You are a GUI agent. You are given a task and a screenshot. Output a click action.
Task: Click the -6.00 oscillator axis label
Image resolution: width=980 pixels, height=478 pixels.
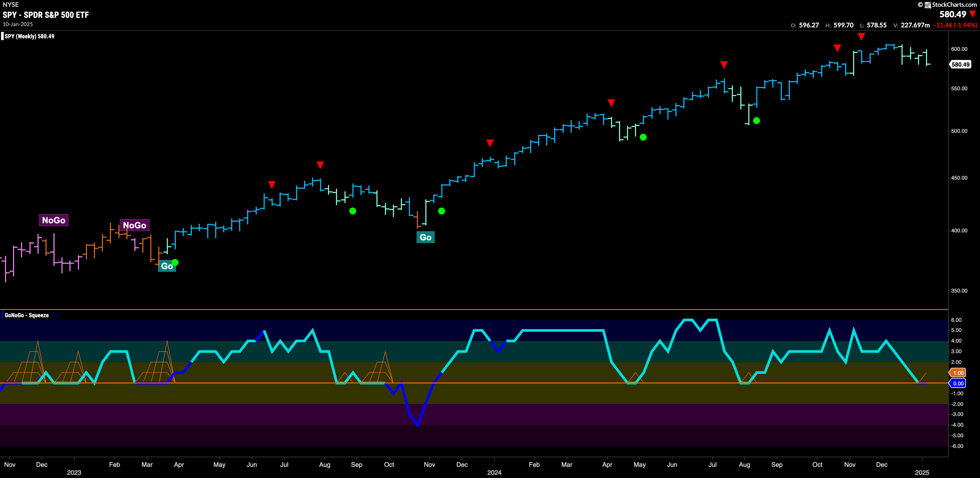(957, 446)
